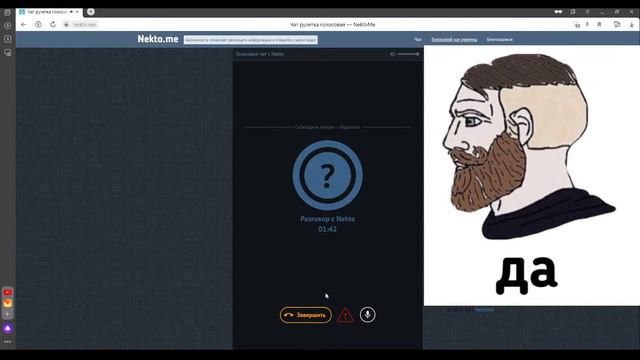Open downloads with the arrow icon in the toolbar
The height and width of the screenshot is (360, 640).
coord(631,24)
